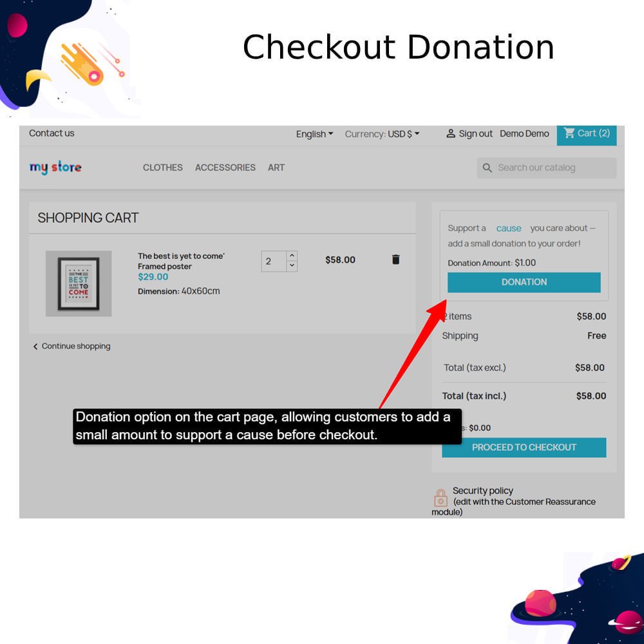
Task: Click the trash icon to delete poster
Action: 395,260
